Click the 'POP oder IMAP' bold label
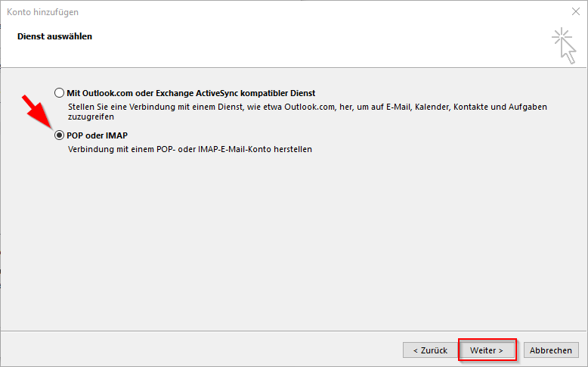Image resolution: width=588 pixels, height=367 pixels. [x=97, y=135]
